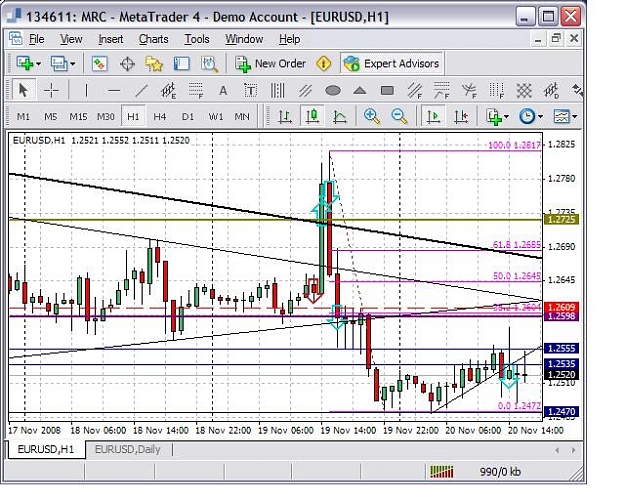The image size is (625, 500).
Task: Open the Help menu
Action: click(289, 39)
